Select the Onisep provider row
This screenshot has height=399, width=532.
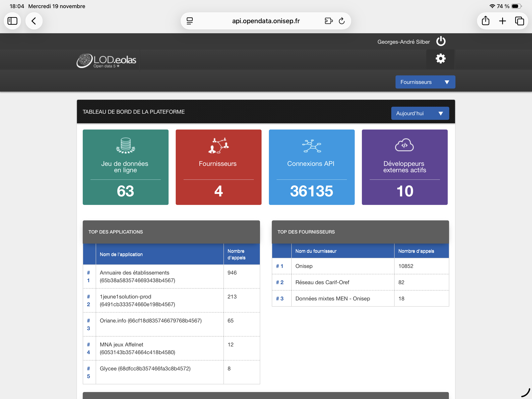coord(360,266)
